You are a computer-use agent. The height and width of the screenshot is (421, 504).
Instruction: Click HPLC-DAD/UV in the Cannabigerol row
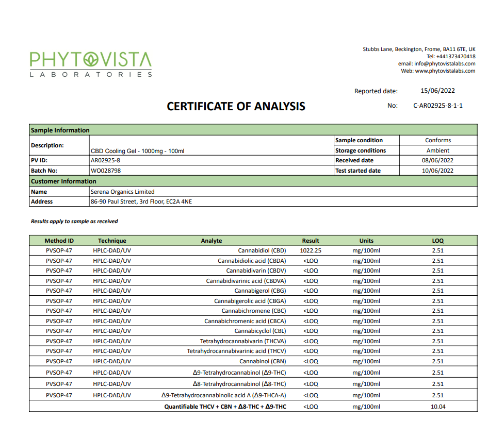[112, 291]
